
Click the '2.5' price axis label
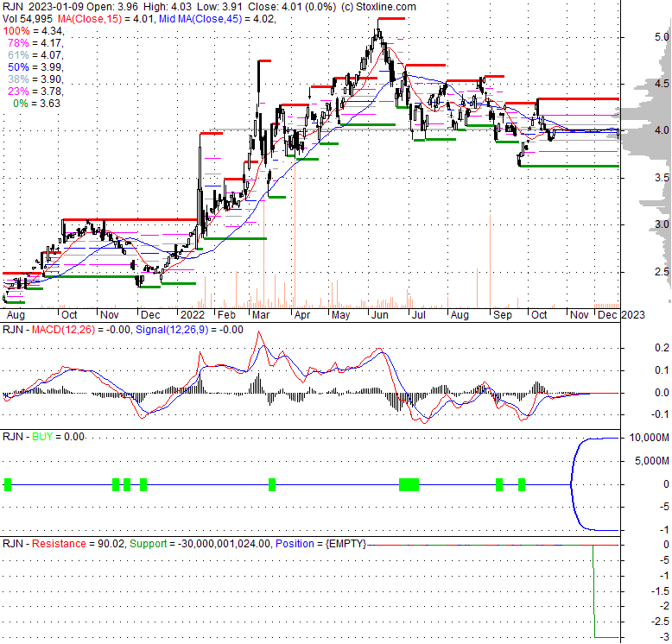point(662,272)
